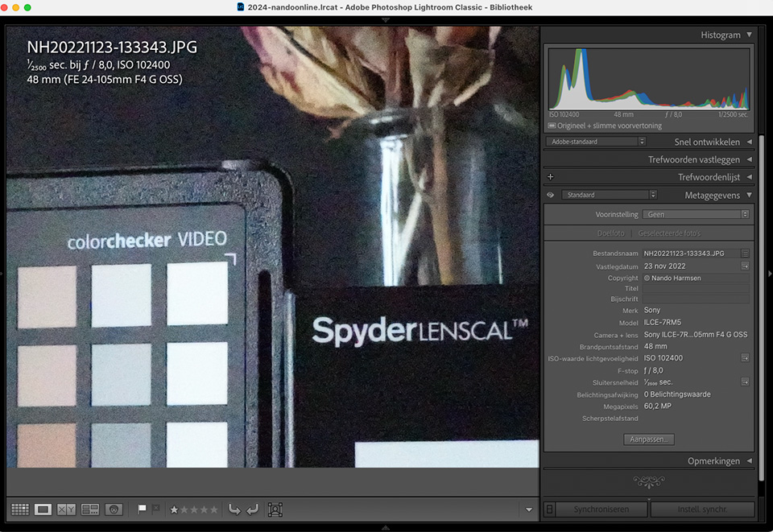Screen dimensions: 773x532
Task: Show the left panel with edge arrow
Action: coord(2,274)
